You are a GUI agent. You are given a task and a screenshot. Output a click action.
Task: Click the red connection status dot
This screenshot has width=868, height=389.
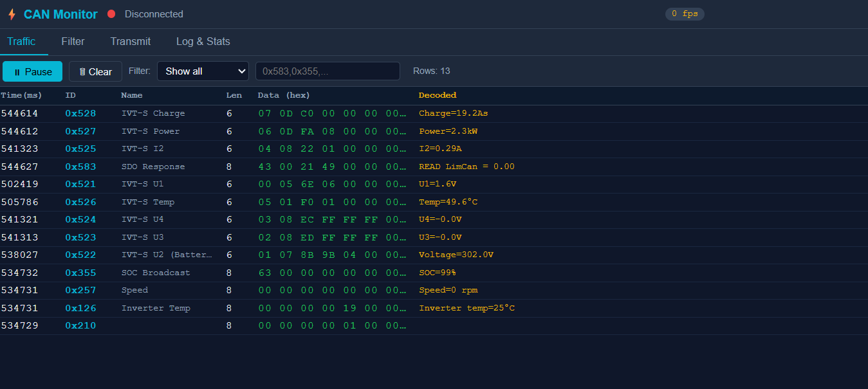click(111, 14)
